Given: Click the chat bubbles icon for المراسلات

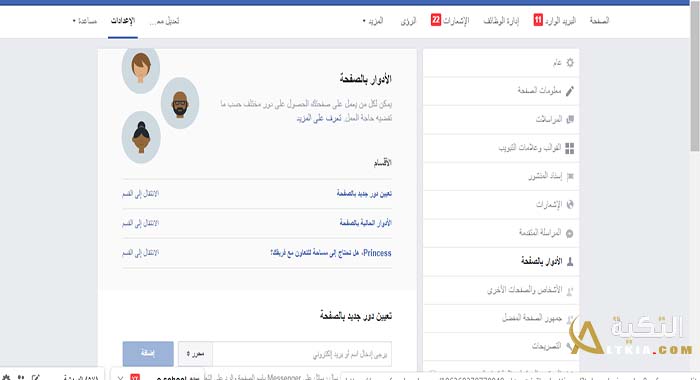Looking at the screenshot, I should pyautogui.click(x=570, y=119).
